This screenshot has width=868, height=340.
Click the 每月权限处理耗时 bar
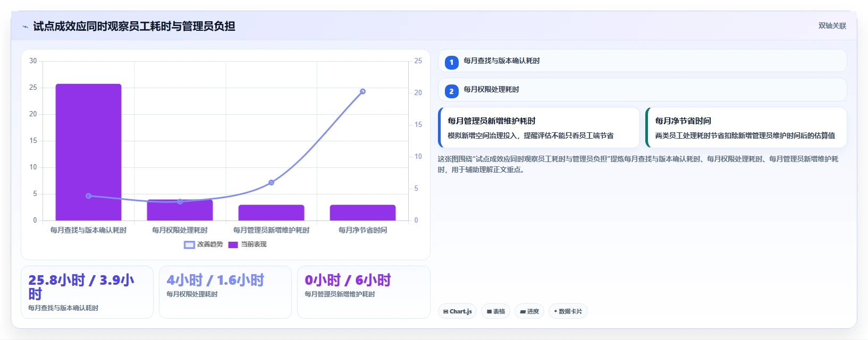[x=180, y=210]
